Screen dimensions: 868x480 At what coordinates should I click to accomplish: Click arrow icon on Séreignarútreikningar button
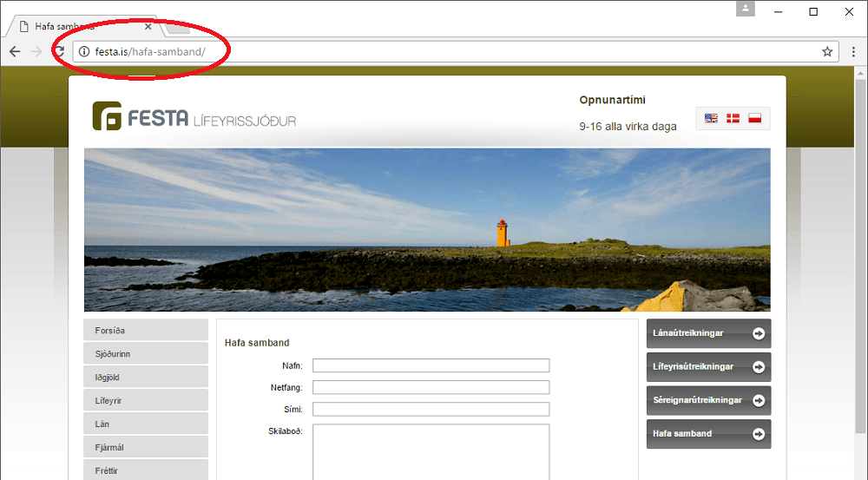pyautogui.click(x=759, y=400)
